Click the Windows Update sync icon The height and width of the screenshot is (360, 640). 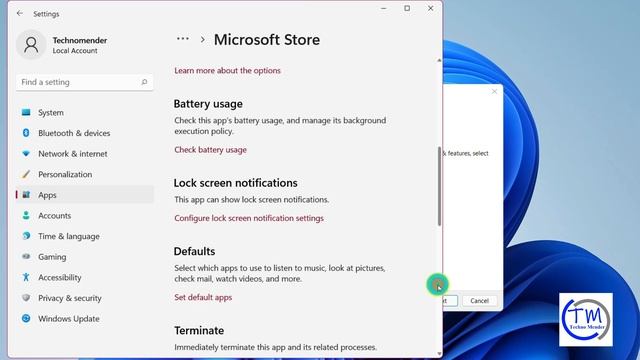tap(26, 318)
